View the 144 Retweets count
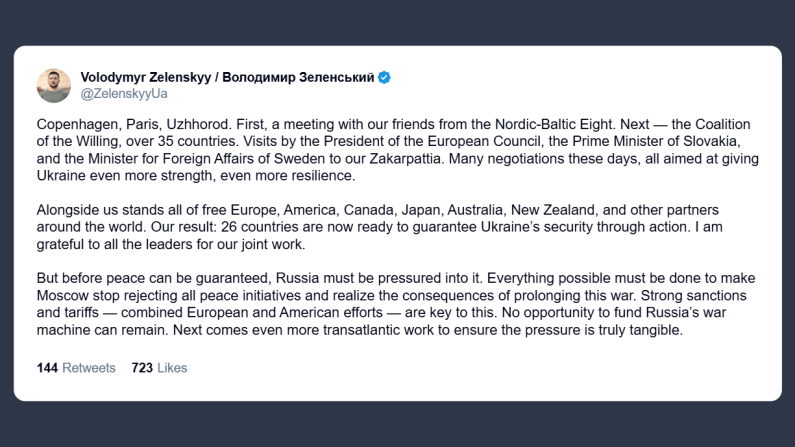The width and height of the screenshot is (795, 447). click(x=76, y=368)
